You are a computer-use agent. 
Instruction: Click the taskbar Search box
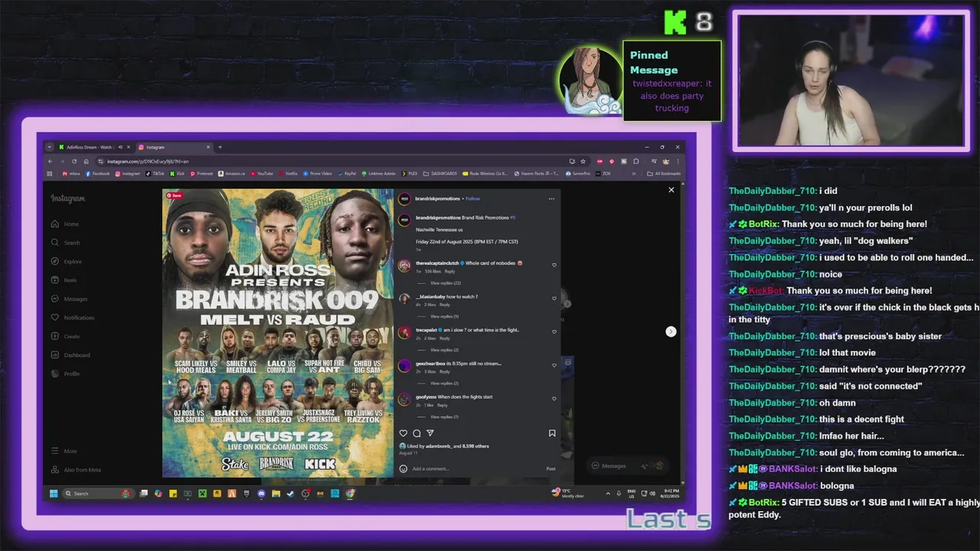(98, 494)
